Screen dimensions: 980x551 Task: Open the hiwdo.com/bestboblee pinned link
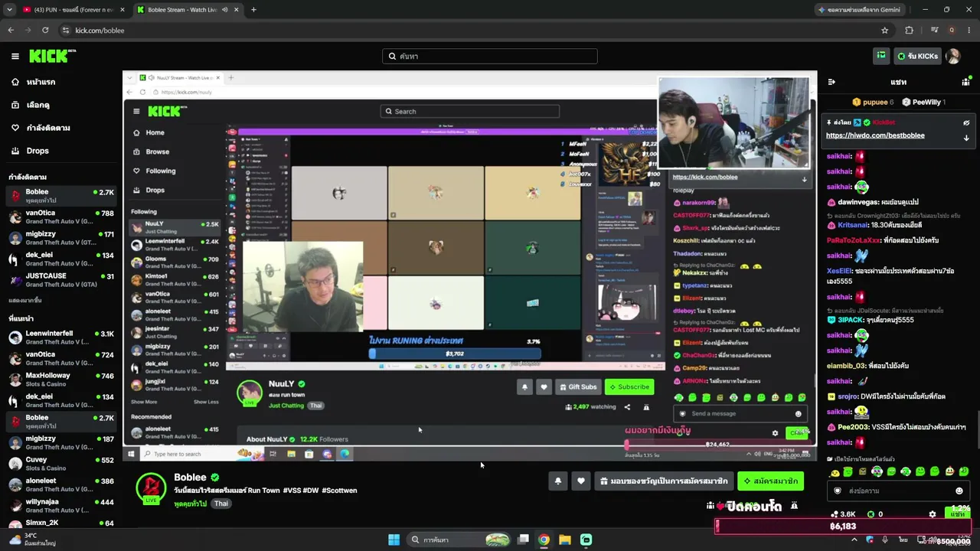pyautogui.click(x=875, y=135)
